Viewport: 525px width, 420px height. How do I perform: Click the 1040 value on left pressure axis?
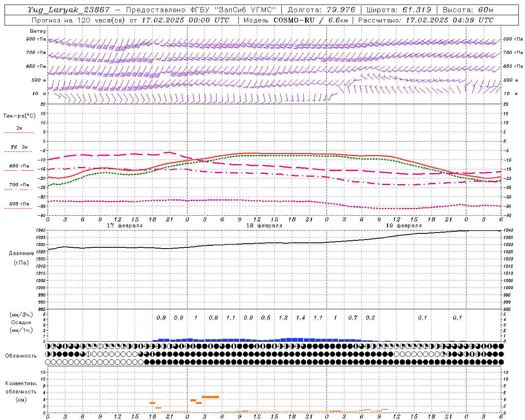pos(40,231)
